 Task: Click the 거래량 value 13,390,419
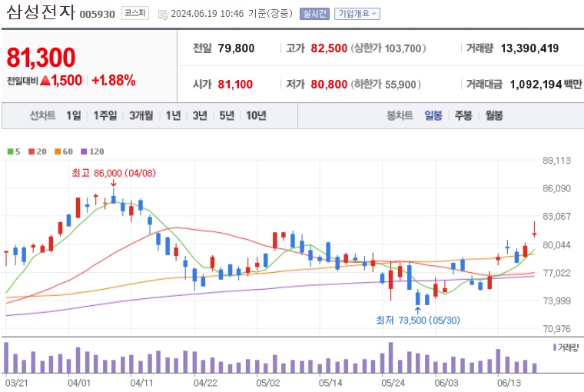pos(529,48)
